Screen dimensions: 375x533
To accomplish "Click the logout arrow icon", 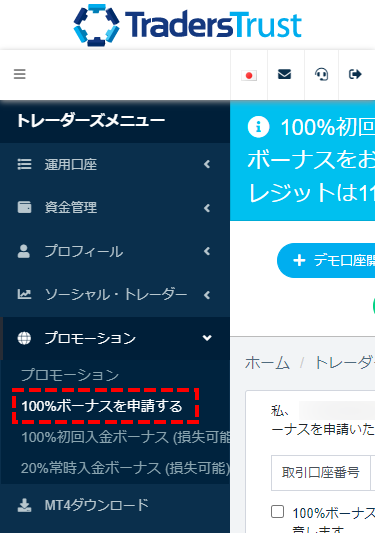I will [355, 74].
